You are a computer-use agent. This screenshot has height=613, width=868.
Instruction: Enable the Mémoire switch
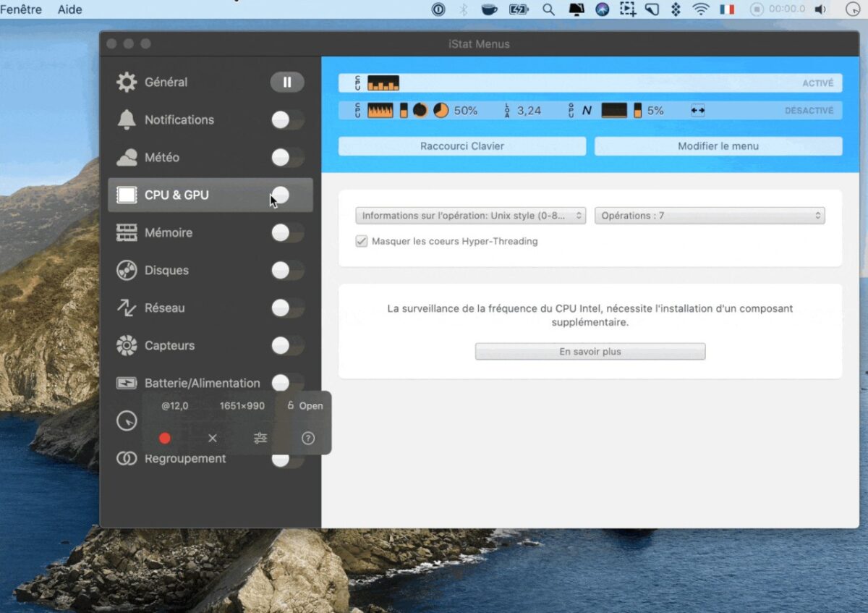(287, 232)
